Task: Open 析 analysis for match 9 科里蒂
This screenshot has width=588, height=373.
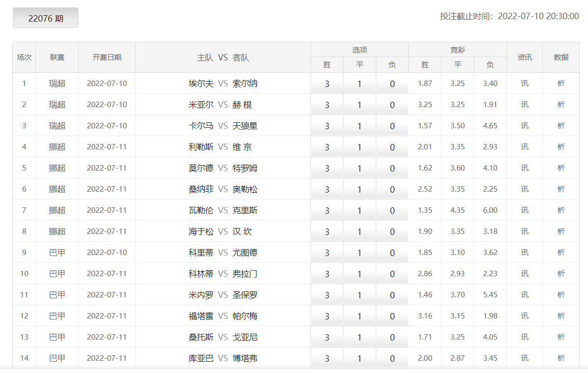Action: [x=561, y=253]
